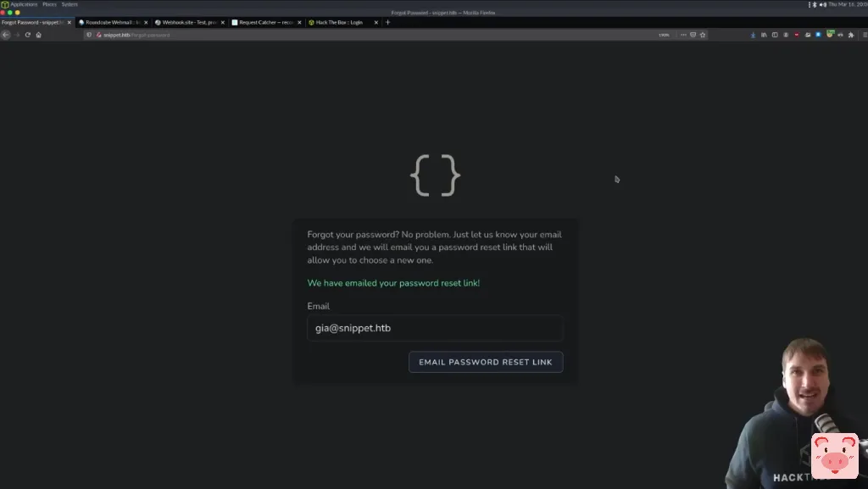The width and height of the screenshot is (868, 489).
Task: Click the volume icon in system tray
Action: (x=822, y=4)
